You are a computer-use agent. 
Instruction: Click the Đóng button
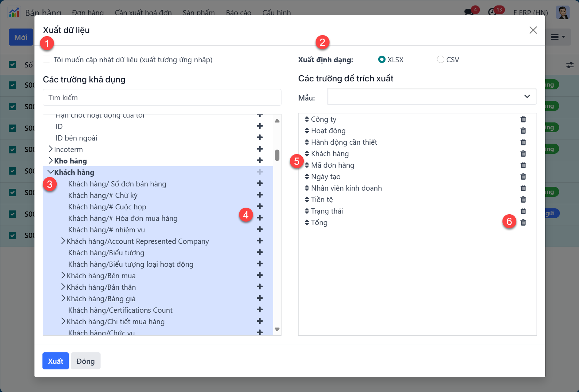pos(86,361)
